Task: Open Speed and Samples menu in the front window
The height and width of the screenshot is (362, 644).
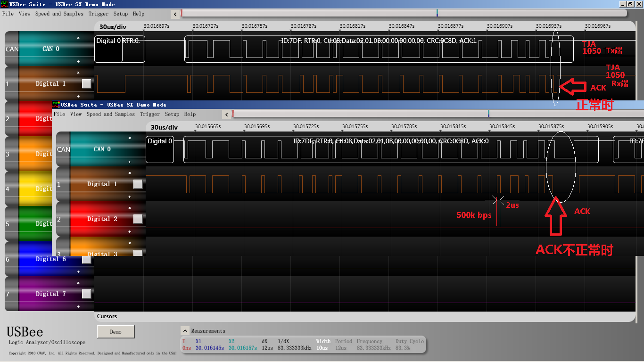Action: 111,114
